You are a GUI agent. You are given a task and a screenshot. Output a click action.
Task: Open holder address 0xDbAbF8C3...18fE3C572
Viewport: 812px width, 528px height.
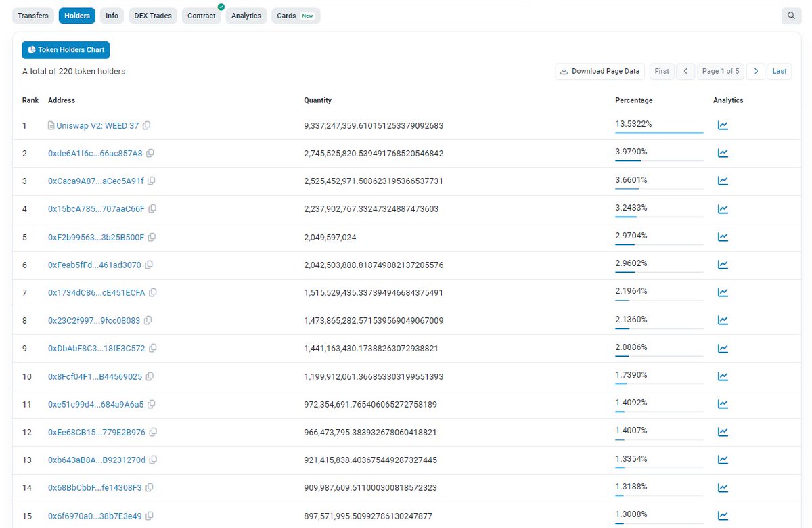click(96, 349)
